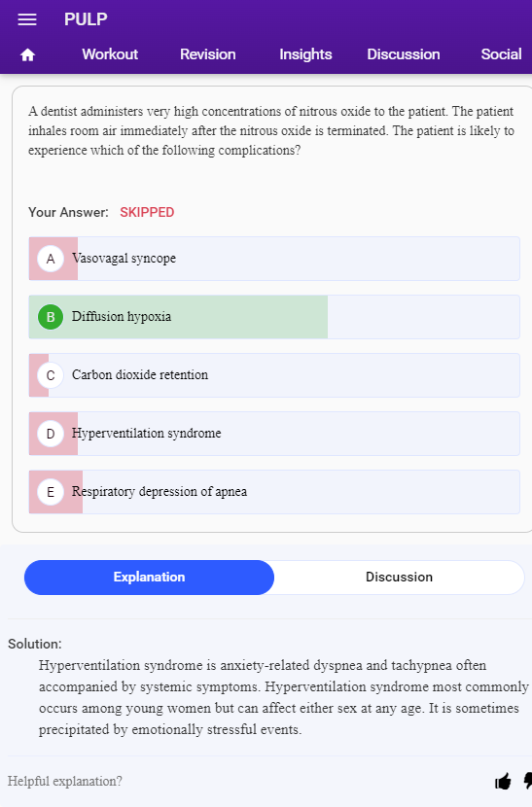
Task: Choose Diffusion hypoxia answer row
Action: pyautogui.click(x=274, y=317)
